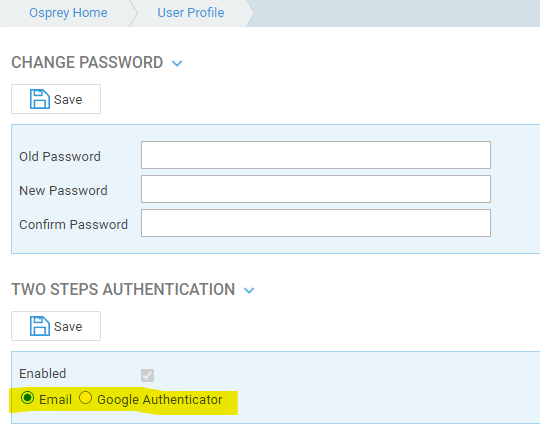Click the floppy disk icon under Change Password

click(x=40, y=99)
